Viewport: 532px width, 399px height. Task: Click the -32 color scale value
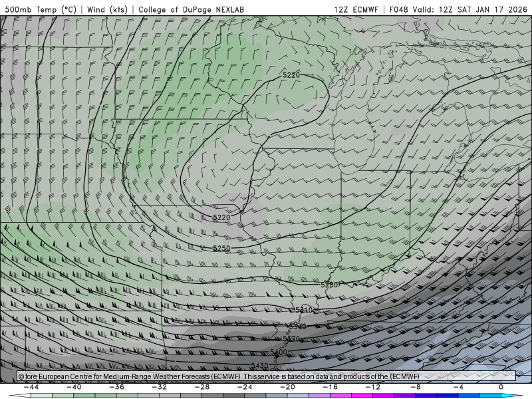(x=160, y=387)
